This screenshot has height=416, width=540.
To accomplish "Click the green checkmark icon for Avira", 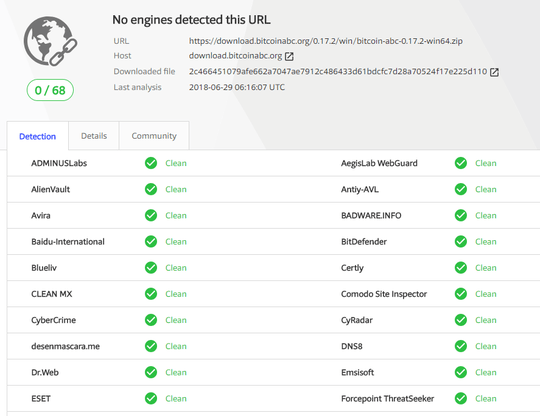I will [x=151, y=216].
